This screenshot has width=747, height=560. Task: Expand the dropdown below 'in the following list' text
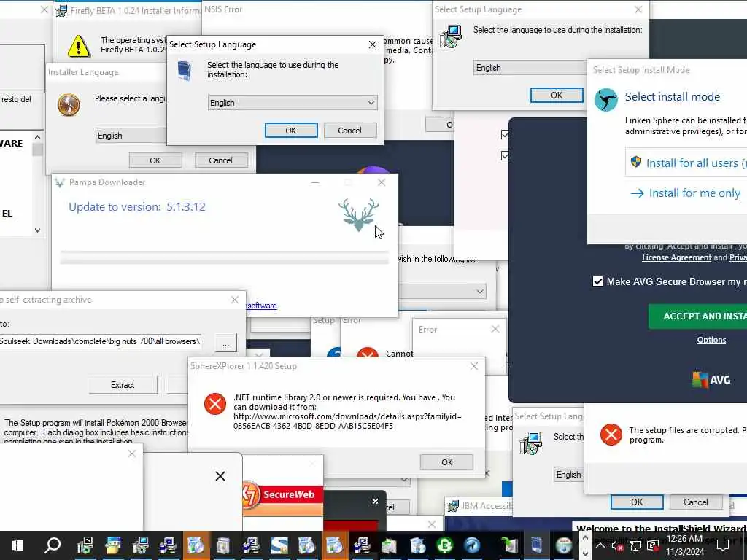click(x=442, y=292)
